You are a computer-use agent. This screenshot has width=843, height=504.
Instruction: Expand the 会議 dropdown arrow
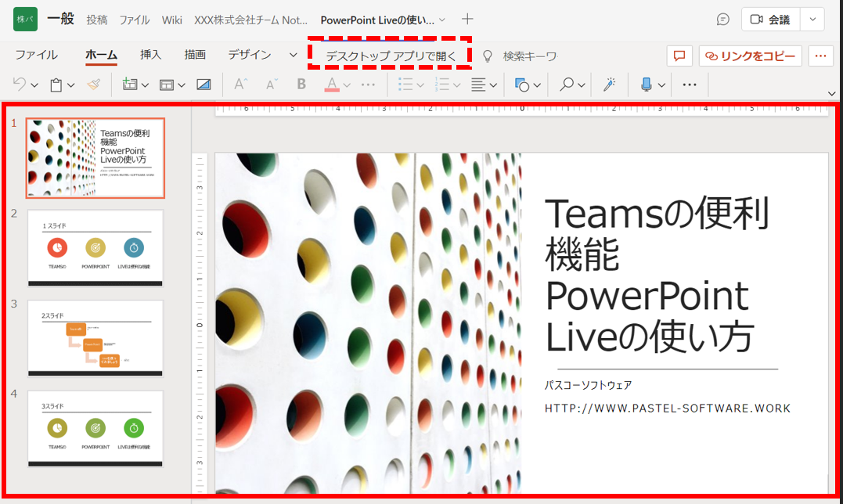813,20
